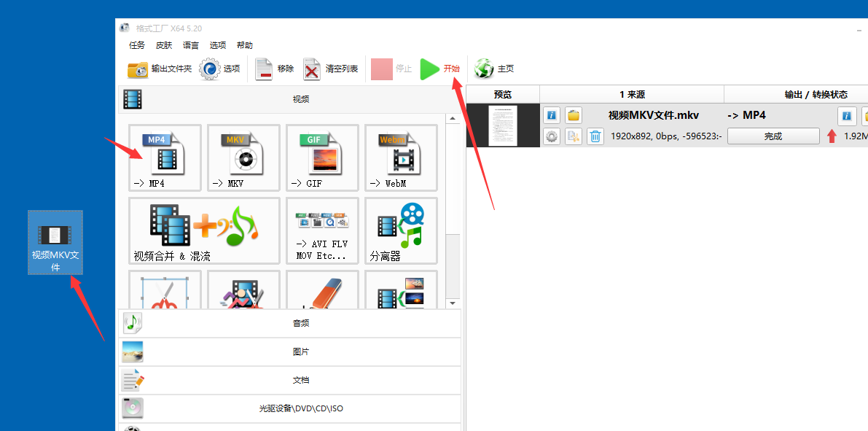Screen dimensions: 868x431
Task: Select the -> WebM output format
Action: tap(401, 158)
